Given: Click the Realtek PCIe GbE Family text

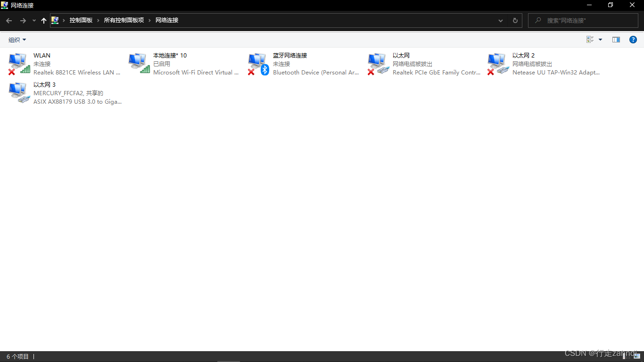Looking at the screenshot, I should [437, 73].
